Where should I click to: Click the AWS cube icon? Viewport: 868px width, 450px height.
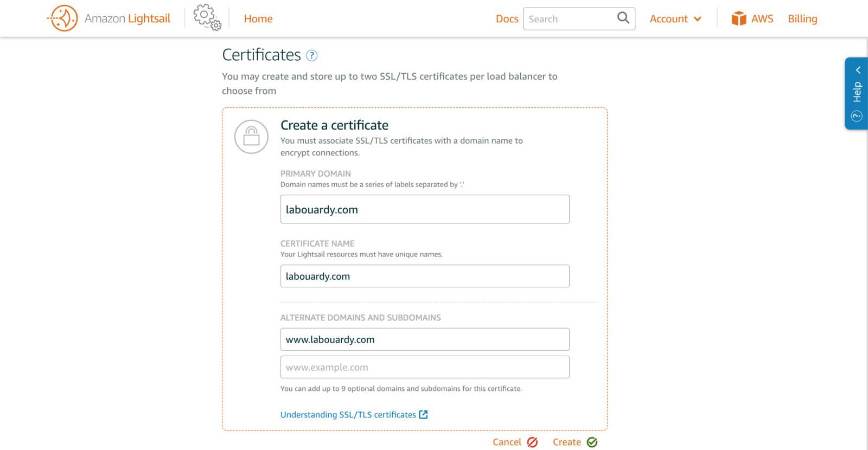[739, 19]
